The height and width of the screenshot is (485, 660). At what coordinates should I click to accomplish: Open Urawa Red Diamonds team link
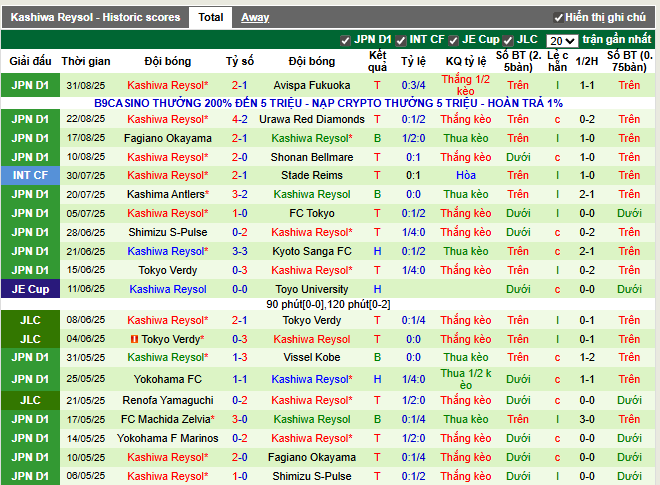click(311, 119)
